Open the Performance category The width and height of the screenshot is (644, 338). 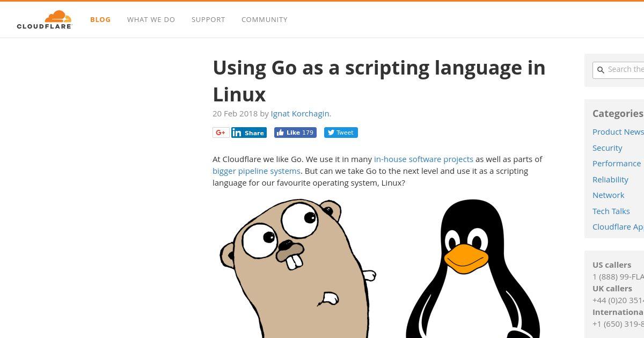pos(617,163)
